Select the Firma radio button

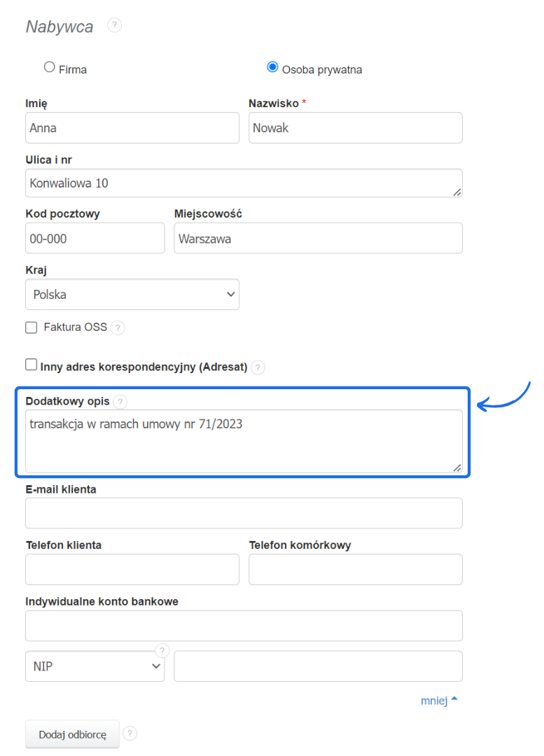coord(50,67)
